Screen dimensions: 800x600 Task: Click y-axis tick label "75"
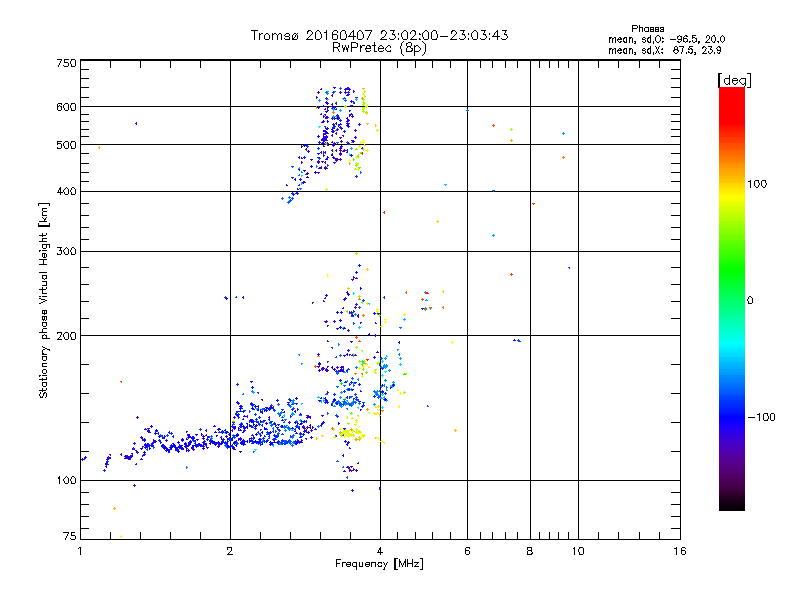coord(70,536)
